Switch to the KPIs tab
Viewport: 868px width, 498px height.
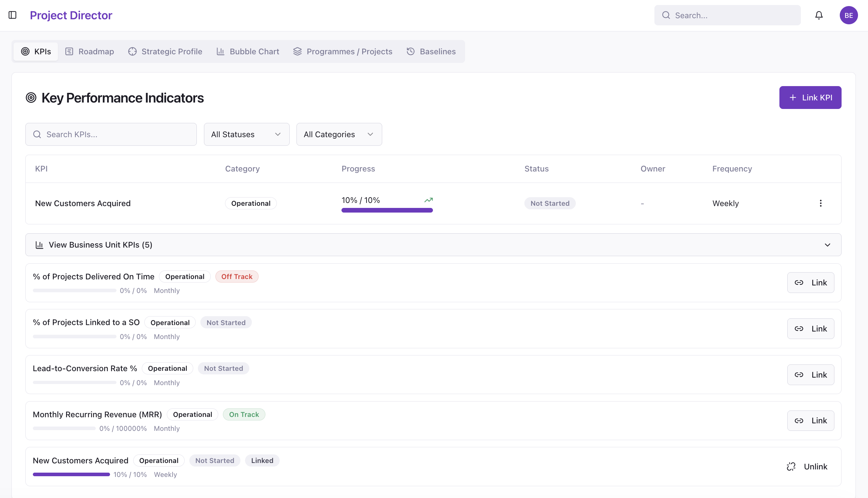click(36, 51)
